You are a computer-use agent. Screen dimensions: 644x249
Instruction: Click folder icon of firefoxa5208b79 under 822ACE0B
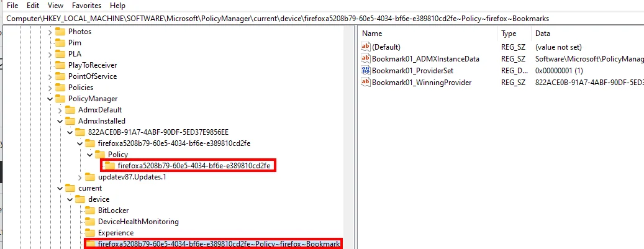[x=90, y=143]
